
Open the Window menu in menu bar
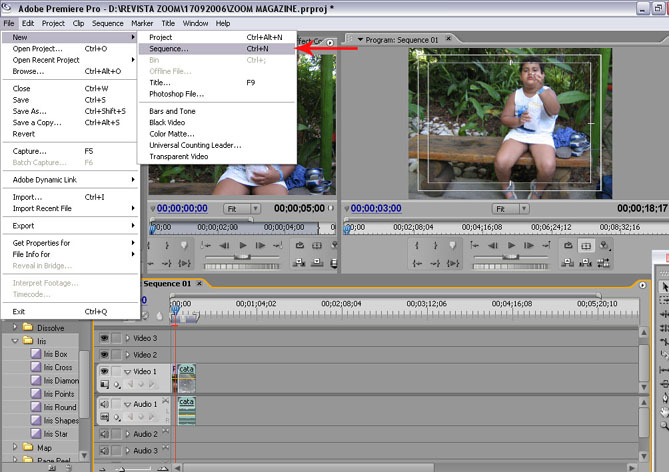pos(195,23)
